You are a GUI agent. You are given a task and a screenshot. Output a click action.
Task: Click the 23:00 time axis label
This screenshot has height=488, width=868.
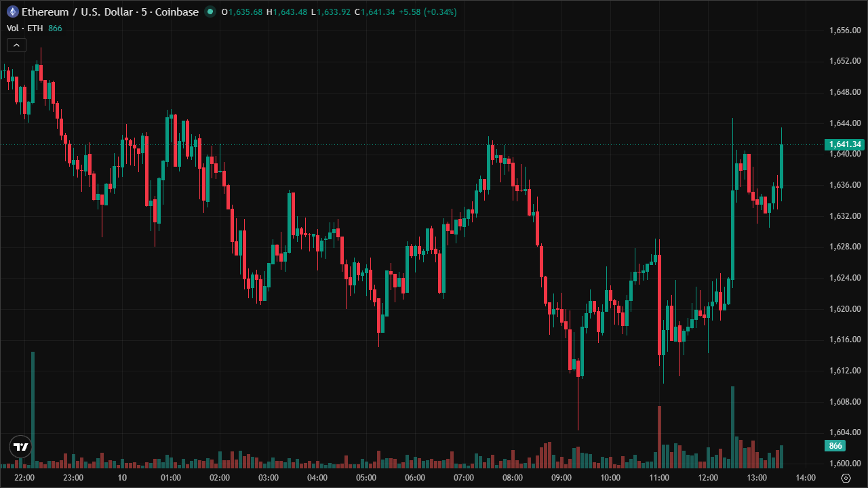[73, 478]
